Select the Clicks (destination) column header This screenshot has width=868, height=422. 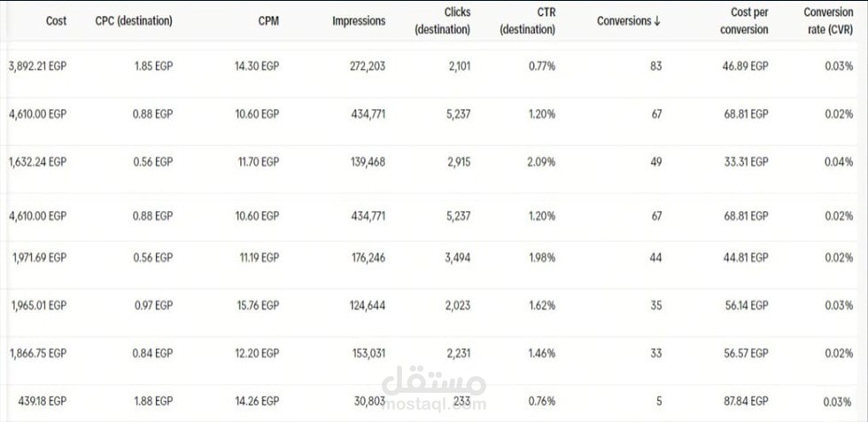coord(442,21)
